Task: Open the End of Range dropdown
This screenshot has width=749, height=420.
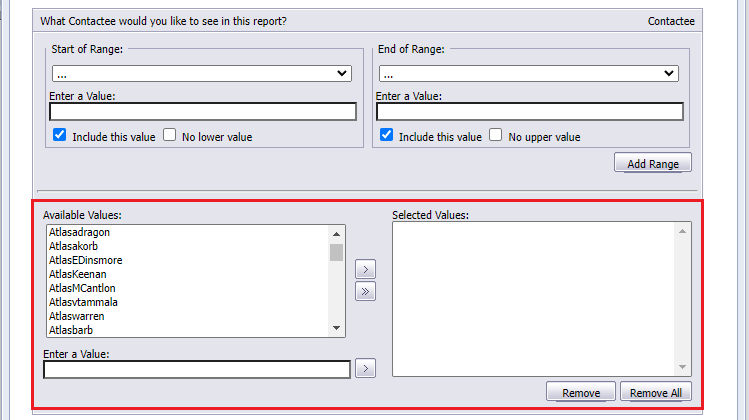Action: 529,74
